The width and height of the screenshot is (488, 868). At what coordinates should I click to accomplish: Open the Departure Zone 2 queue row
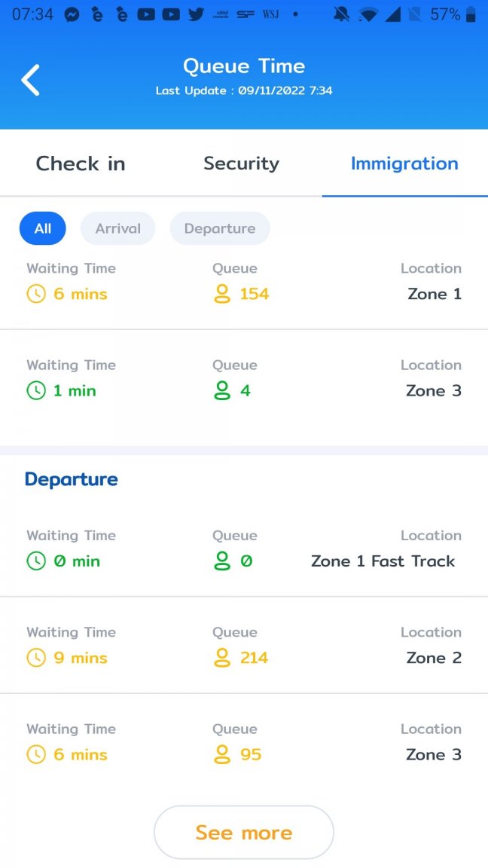click(x=244, y=645)
